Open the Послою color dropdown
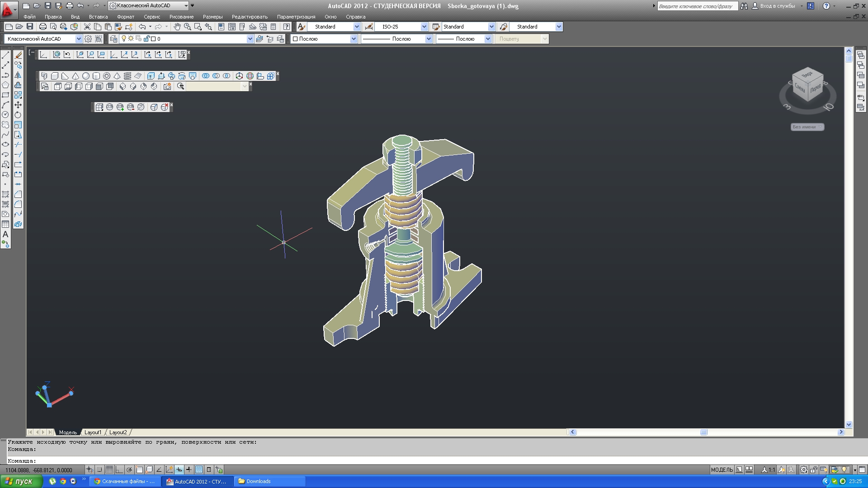Viewport: 868px width, 488px height. [354, 39]
